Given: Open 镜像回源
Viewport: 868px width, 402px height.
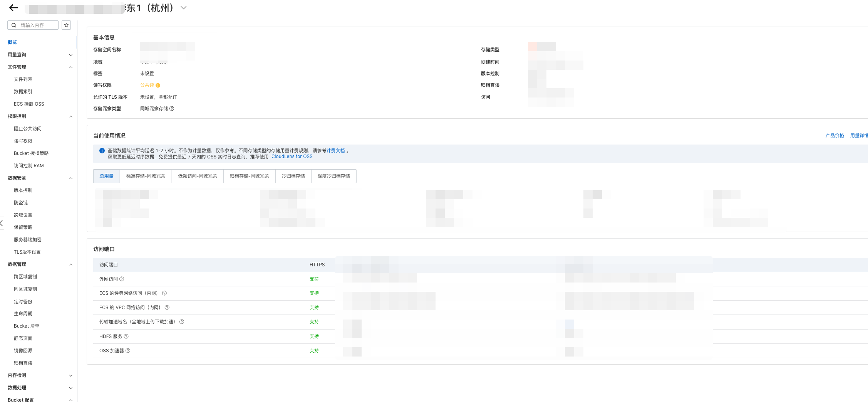Looking at the screenshot, I should pyautogui.click(x=23, y=351).
